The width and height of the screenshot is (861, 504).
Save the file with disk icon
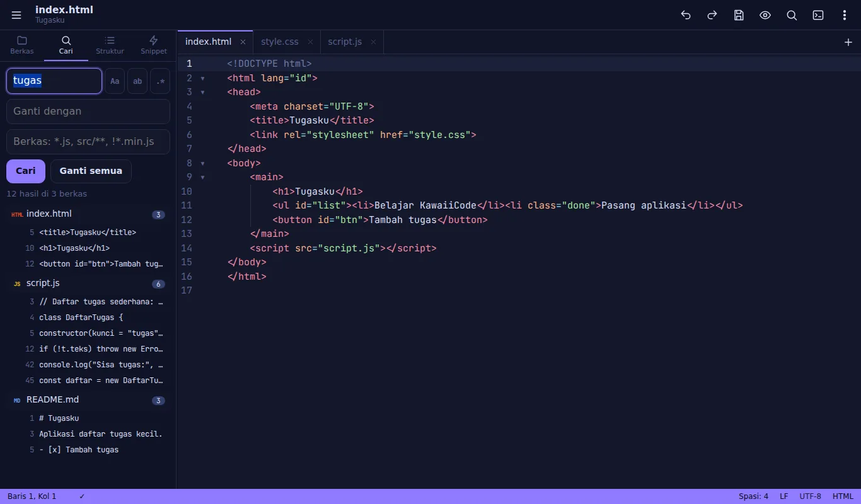pos(739,15)
